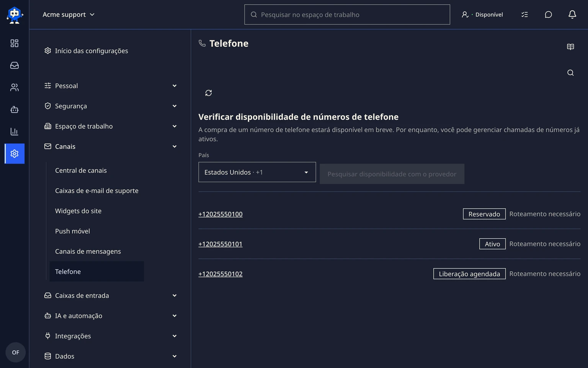This screenshot has width=588, height=368.
Task: Open phone number +12025550100
Action: tap(220, 214)
